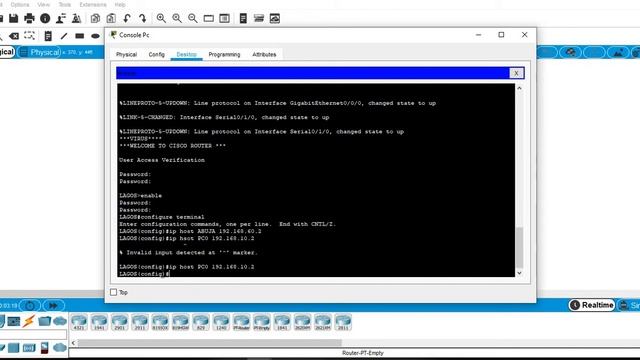The width and height of the screenshot is (640, 360).
Task: Open the Tools menu
Action: coord(64,4)
